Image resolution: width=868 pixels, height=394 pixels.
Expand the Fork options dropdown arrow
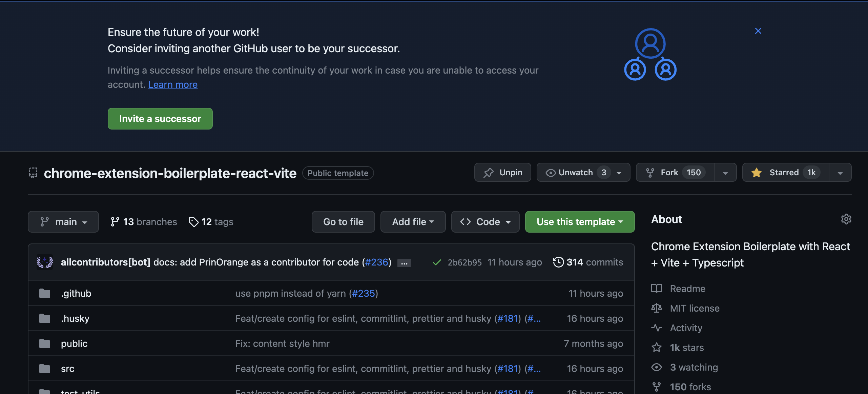[725, 173]
